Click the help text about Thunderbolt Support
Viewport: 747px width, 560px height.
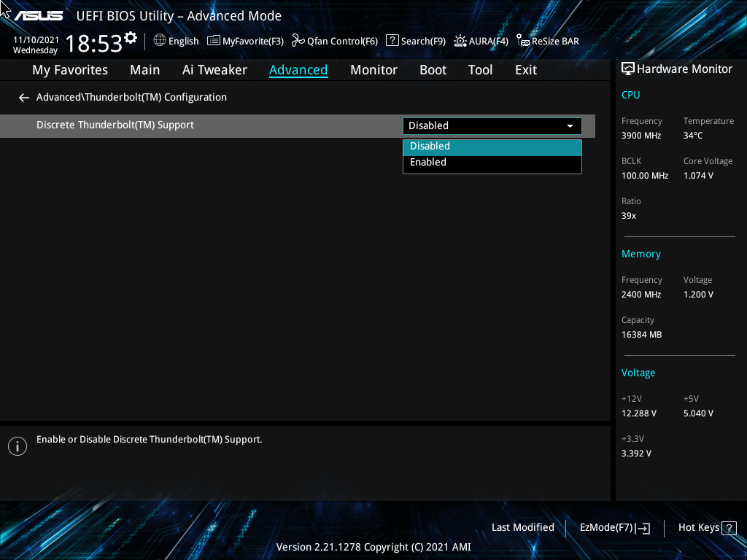pyautogui.click(x=149, y=440)
